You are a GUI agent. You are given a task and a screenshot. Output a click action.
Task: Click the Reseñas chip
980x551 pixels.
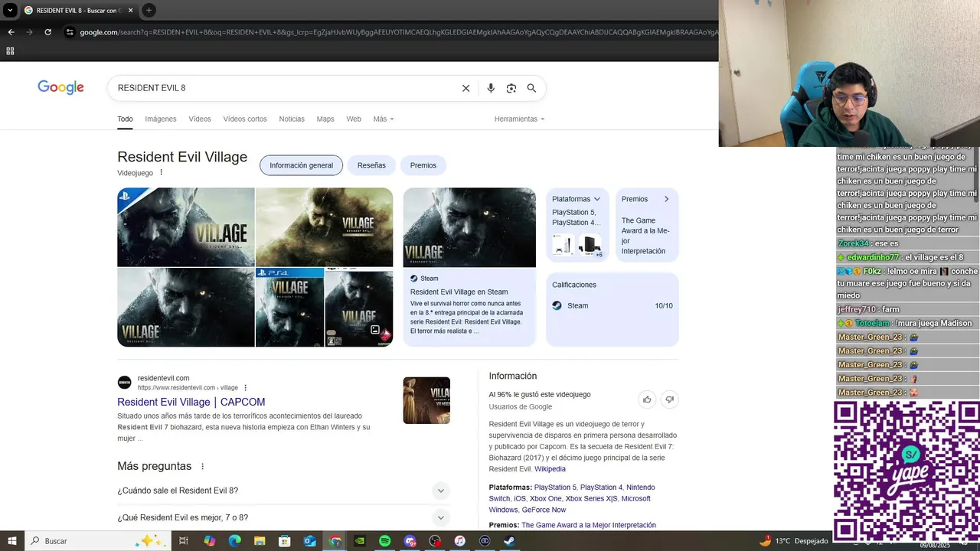point(371,165)
